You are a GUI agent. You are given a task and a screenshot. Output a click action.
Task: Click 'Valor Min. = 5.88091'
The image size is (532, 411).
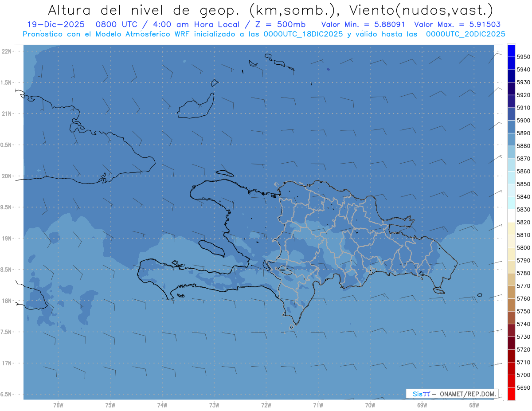(364, 24)
